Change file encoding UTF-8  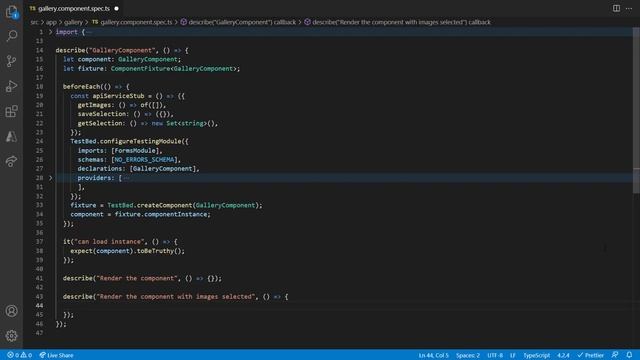point(495,355)
